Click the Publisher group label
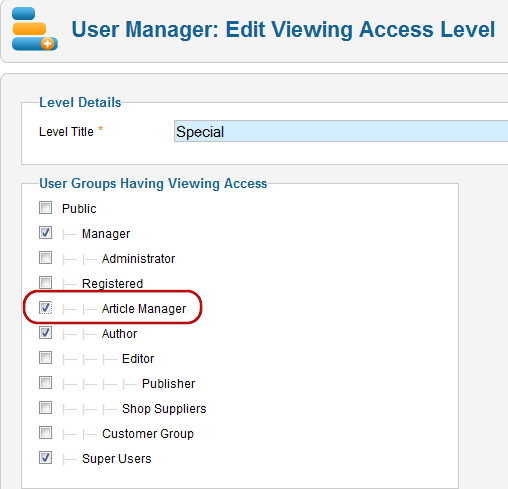 click(168, 384)
